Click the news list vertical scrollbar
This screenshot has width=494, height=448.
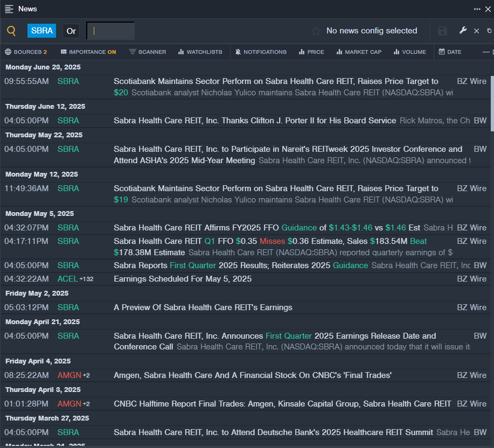point(492,103)
